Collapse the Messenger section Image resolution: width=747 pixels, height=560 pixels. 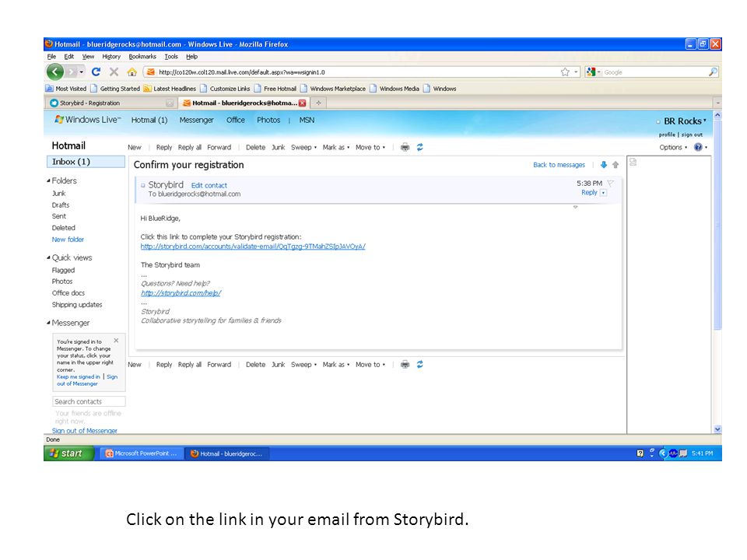(48, 323)
